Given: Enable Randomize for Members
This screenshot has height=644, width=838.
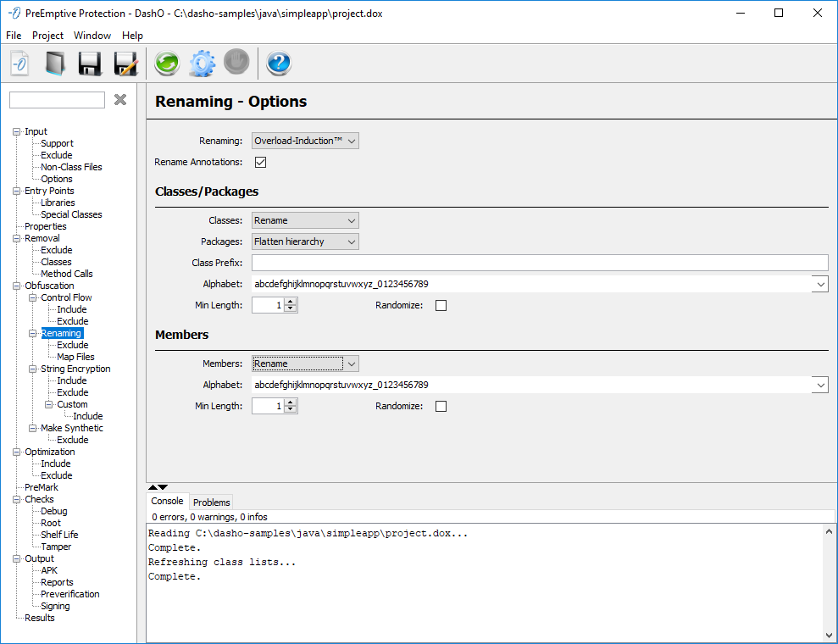Looking at the screenshot, I should 441,406.
